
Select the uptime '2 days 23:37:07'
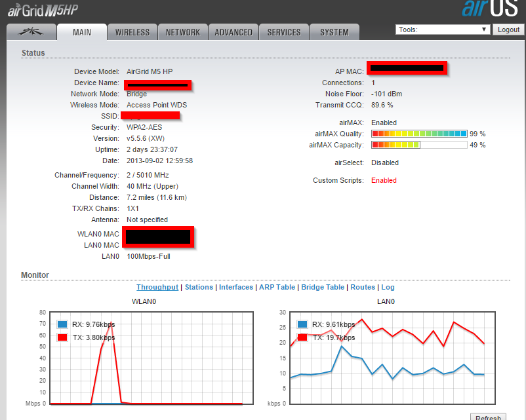[152, 149]
